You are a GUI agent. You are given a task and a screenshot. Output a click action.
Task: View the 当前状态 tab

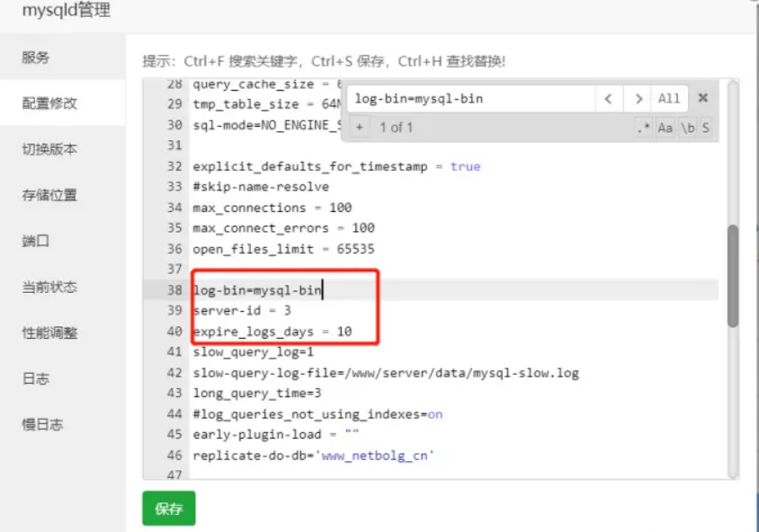coord(49,287)
